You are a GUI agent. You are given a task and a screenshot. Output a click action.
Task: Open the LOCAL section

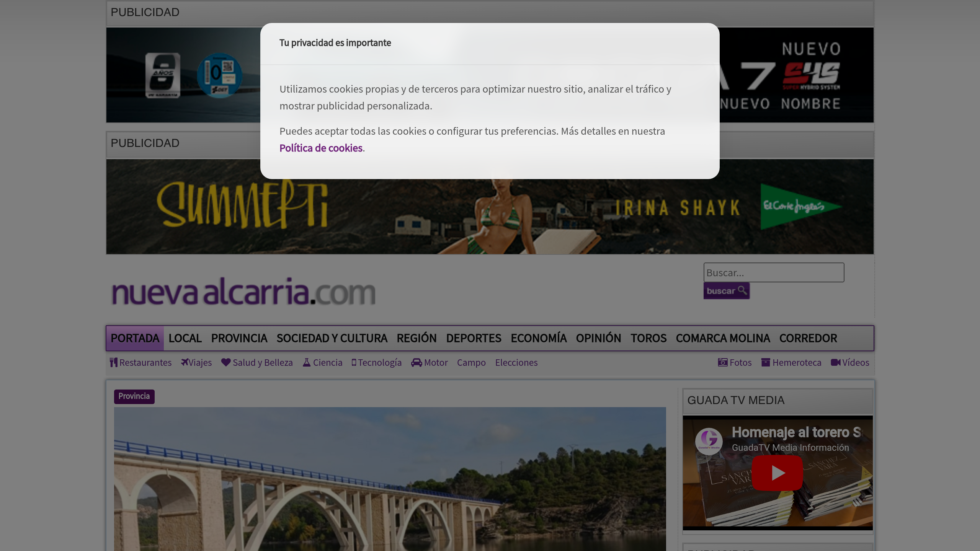[185, 338]
